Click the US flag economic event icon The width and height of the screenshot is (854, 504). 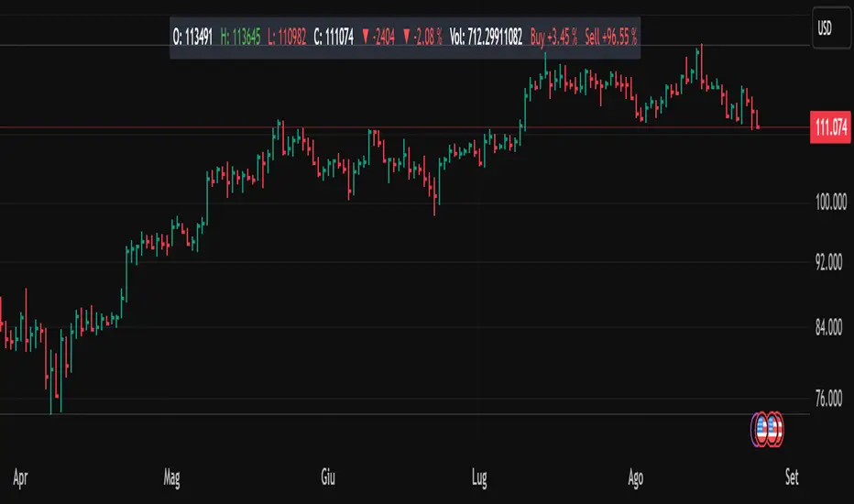click(771, 426)
